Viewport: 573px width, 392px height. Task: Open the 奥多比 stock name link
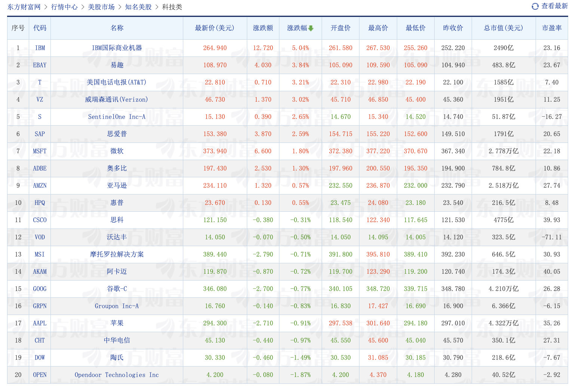pyautogui.click(x=117, y=168)
